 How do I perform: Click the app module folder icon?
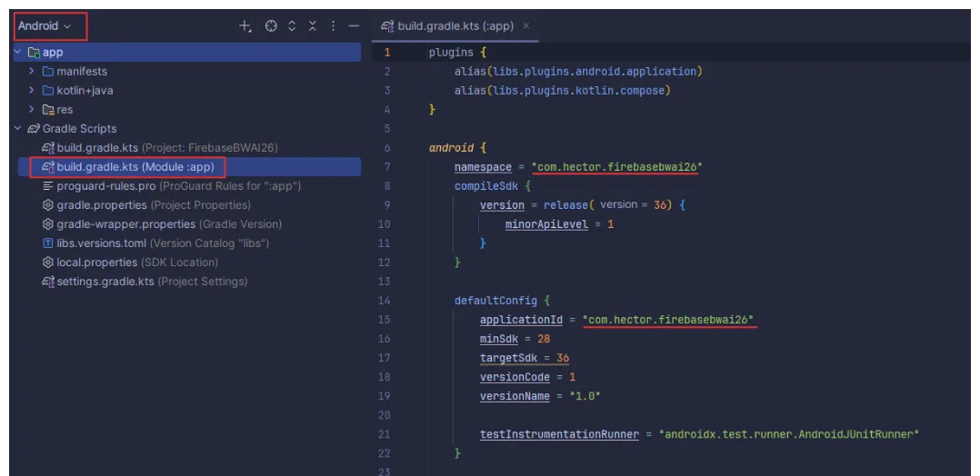tap(34, 53)
